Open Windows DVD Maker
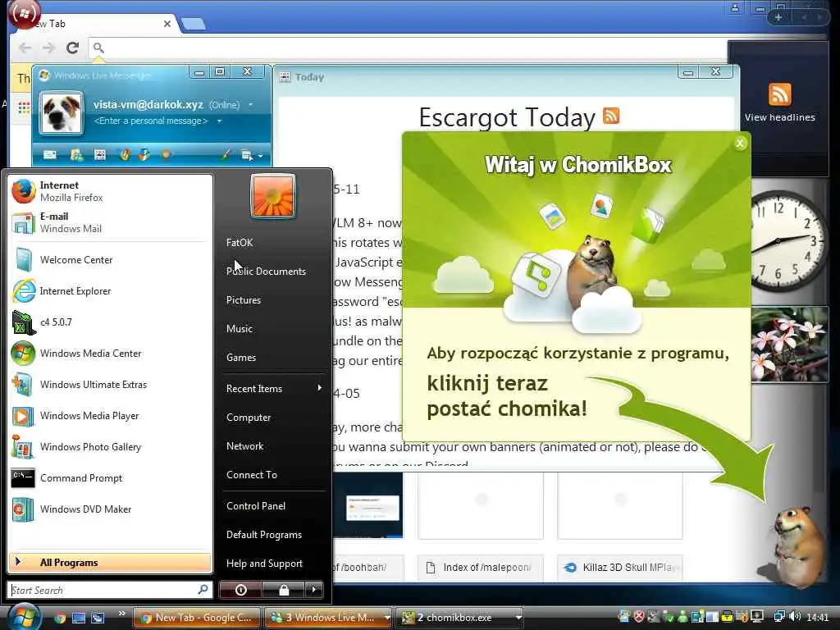This screenshot has height=630, width=840. click(x=110, y=509)
